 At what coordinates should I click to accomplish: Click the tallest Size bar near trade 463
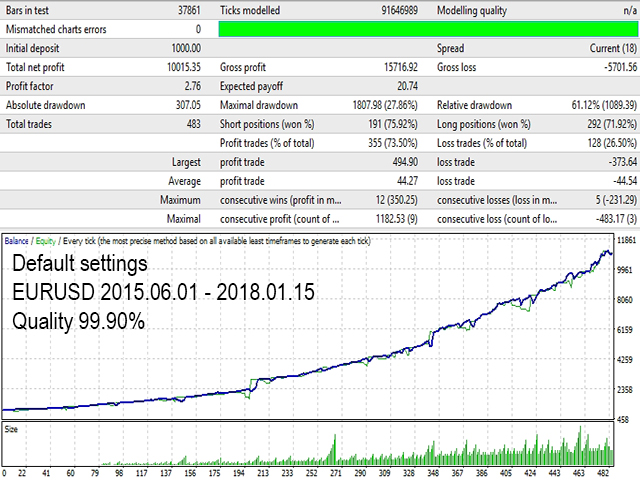tap(580, 446)
